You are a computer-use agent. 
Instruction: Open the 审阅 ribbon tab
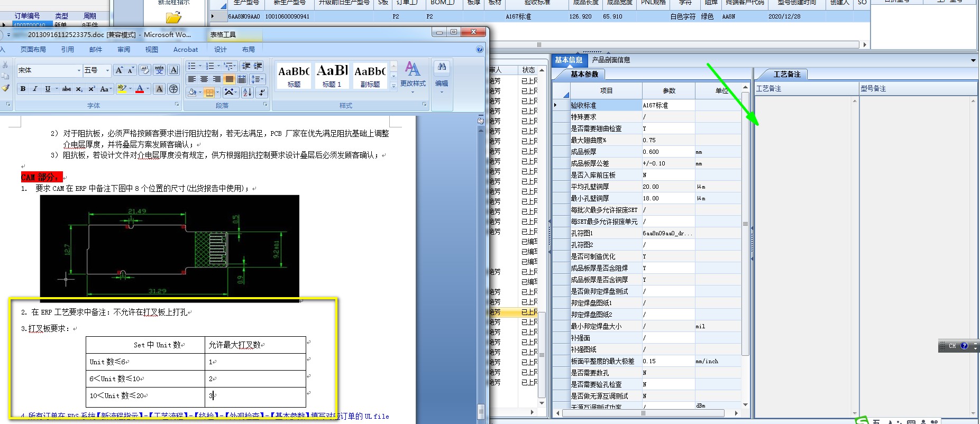coord(124,50)
